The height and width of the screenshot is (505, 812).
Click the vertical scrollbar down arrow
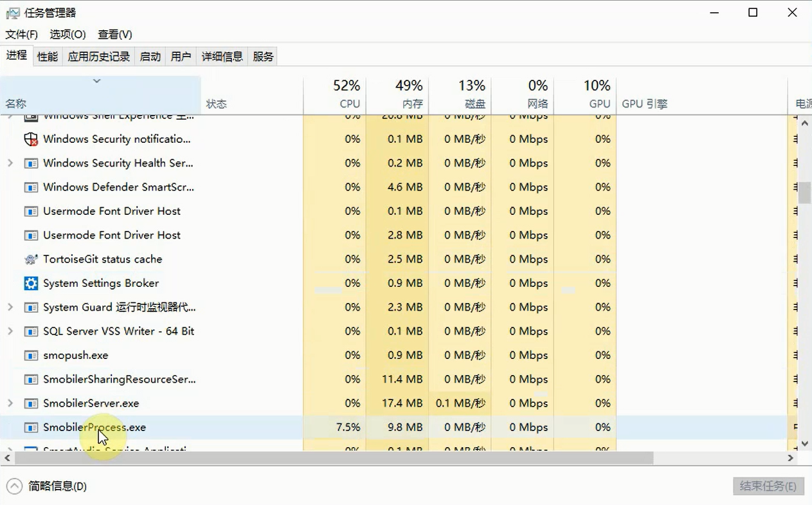[x=805, y=443]
